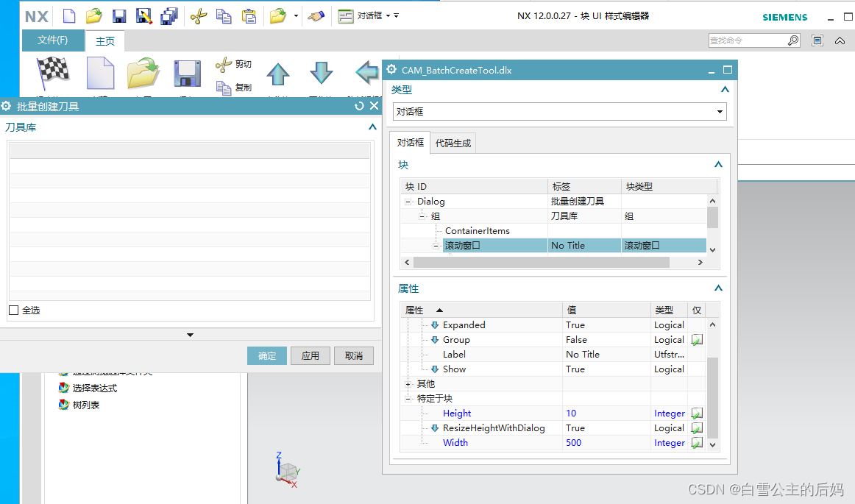
Task: Sort by the 属性 column header
Action: [x=481, y=310]
